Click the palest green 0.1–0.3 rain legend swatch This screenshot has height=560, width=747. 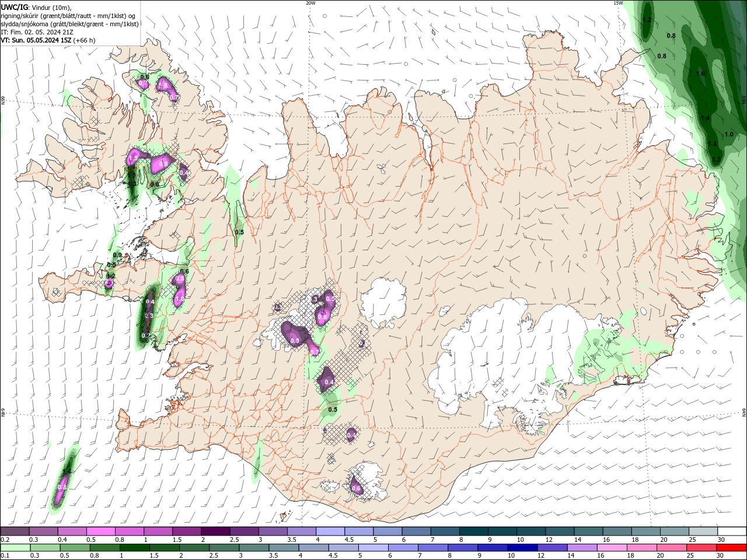point(15,548)
